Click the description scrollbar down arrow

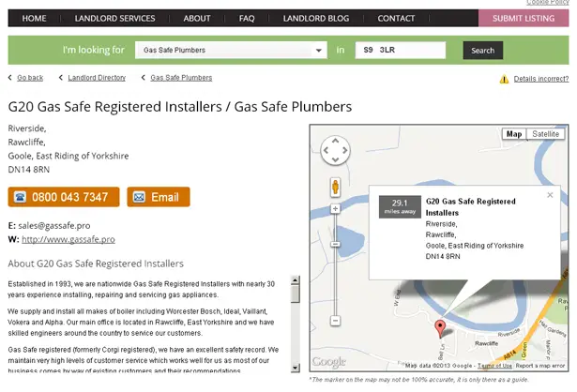point(296,368)
